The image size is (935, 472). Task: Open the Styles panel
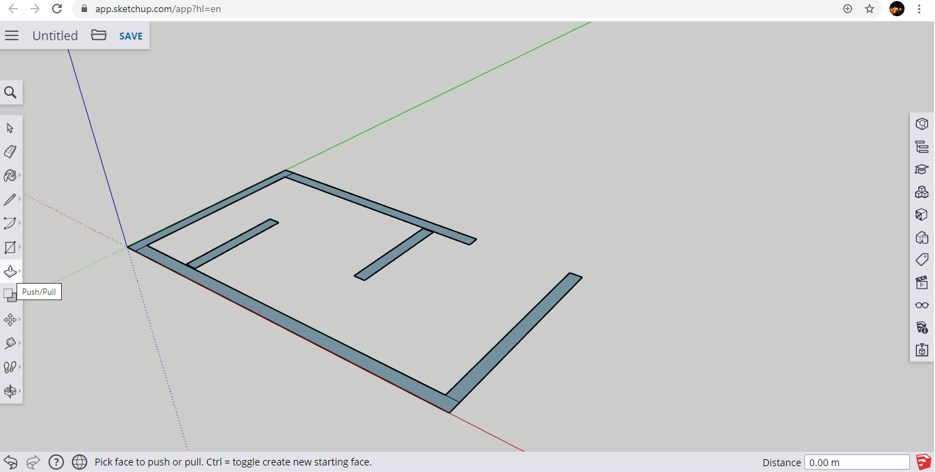pos(922,237)
